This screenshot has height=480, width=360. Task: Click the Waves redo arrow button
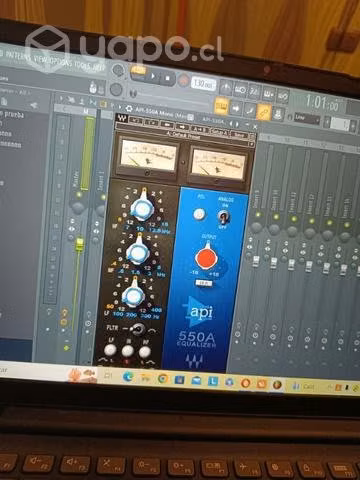point(151,122)
